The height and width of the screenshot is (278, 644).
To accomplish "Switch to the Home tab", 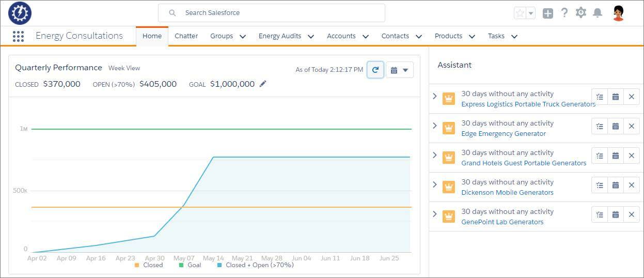I will (152, 36).
